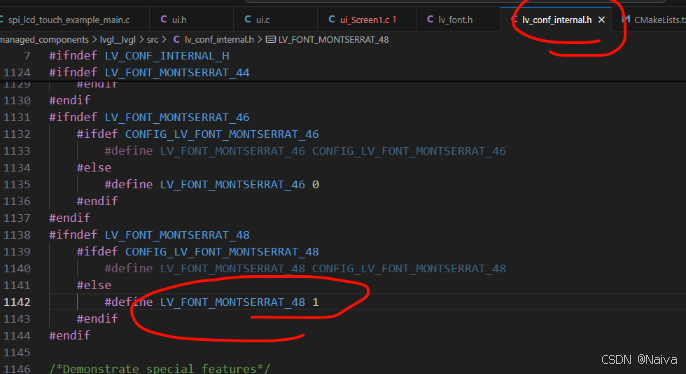Click C file icon on ui.h tab
This screenshot has width=686, height=374.
click(164, 19)
